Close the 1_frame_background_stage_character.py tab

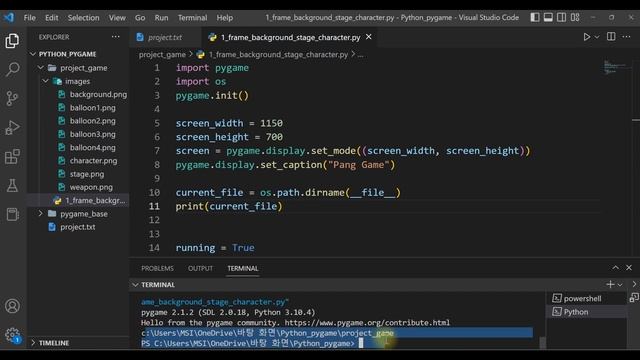[x=369, y=37]
